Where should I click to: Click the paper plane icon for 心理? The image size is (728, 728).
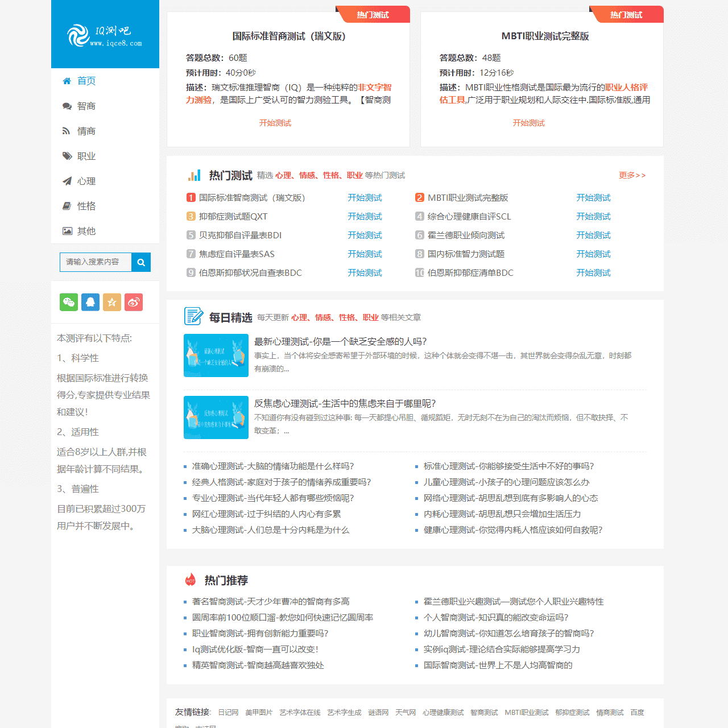pos(67,181)
